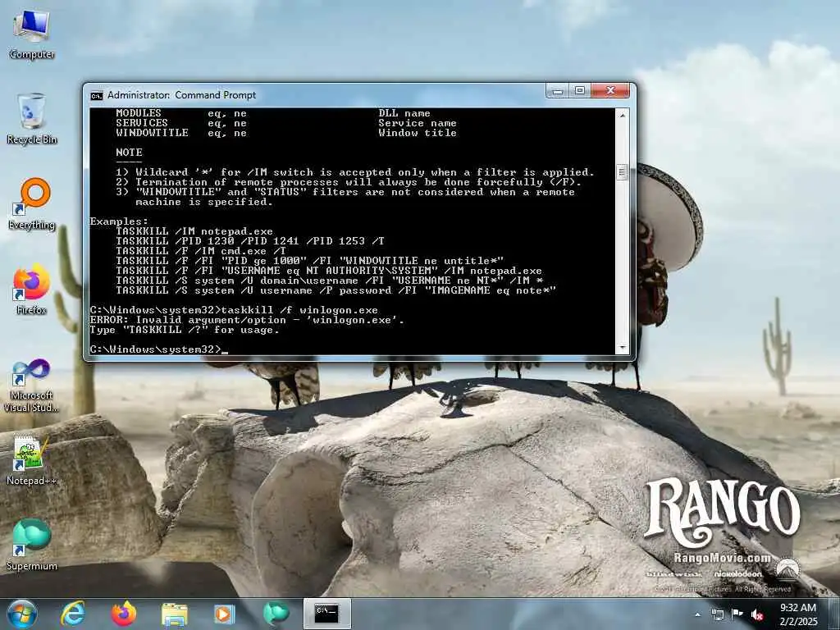Open the clock showing 9:32 AM
Image resolution: width=840 pixels, height=630 pixels.
[797, 614]
